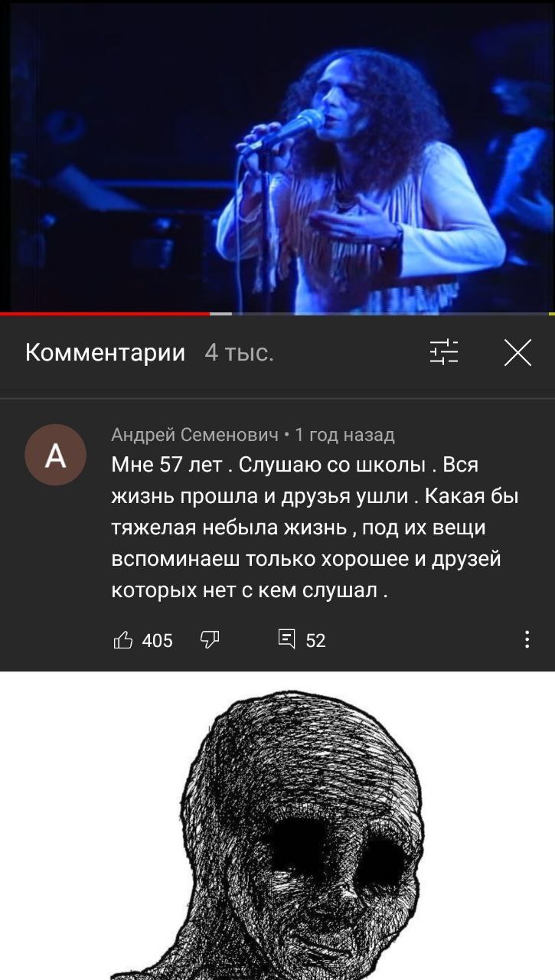Close the comments panel
555x980 pixels.
[x=518, y=353]
